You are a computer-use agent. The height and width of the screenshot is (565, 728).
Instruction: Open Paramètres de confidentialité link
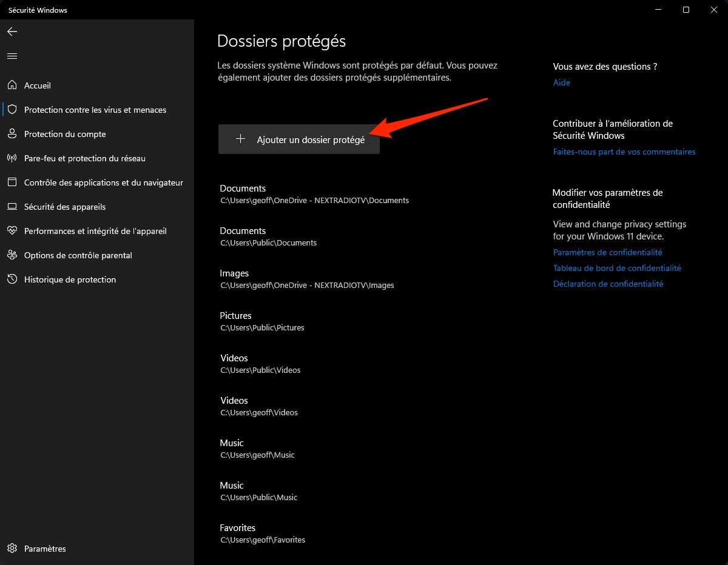[608, 252]
